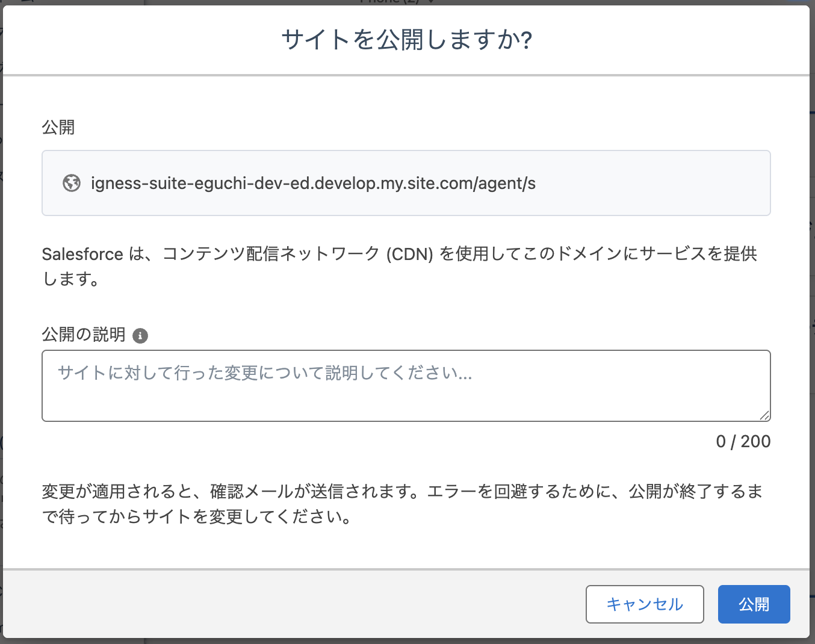
Task: Click the 公開 label above the URL box
Action: point(58,128)
